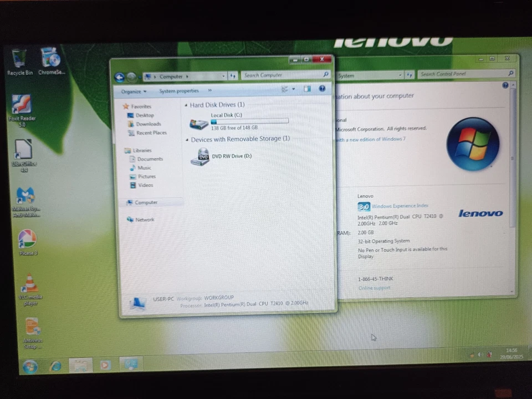The height and width of the screenshot is (399, 532).
Task: Change the icon view with the views button
Action: pyautogui.click(x=286, y=89)
